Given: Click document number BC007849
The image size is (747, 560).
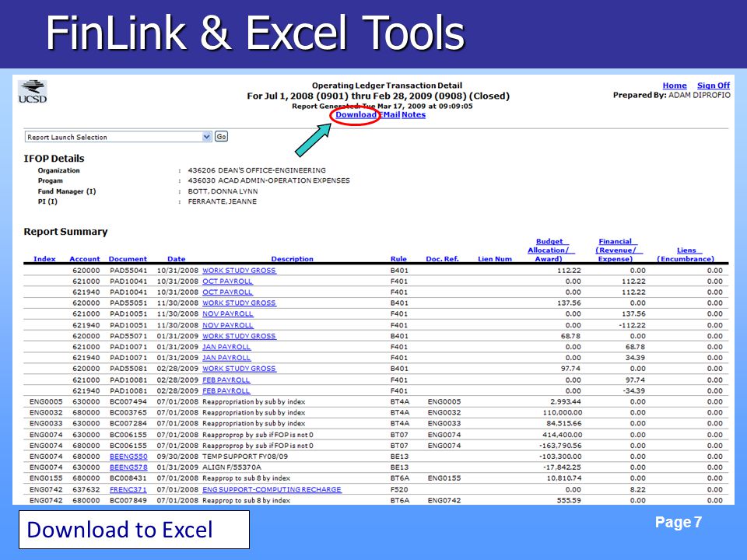Looking at the screenshot, I should 128,500.
